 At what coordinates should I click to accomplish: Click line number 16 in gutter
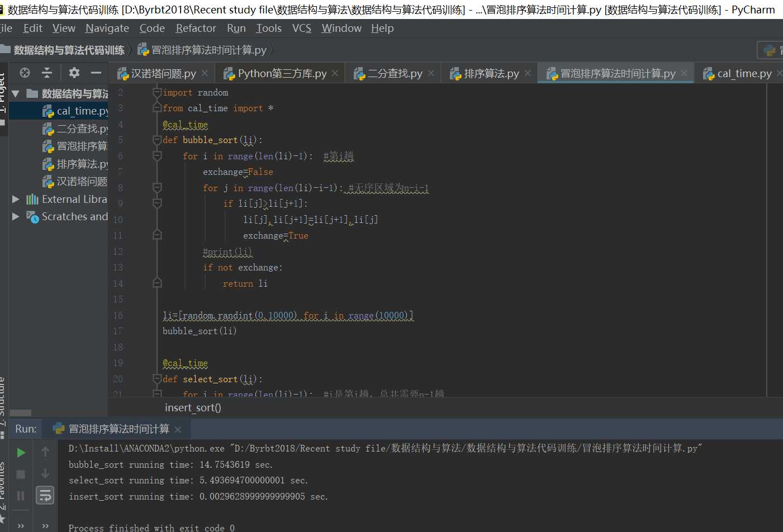118,316
